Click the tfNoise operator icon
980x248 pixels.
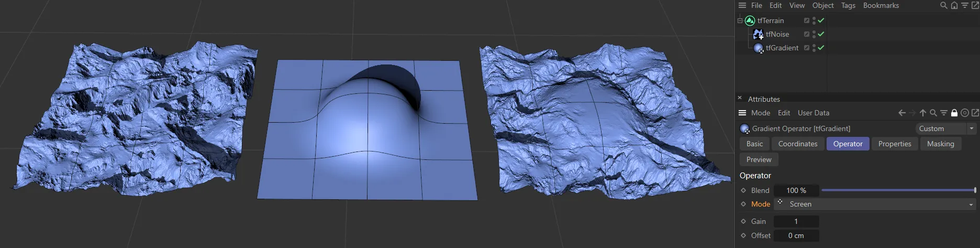[x=758, y=34]
